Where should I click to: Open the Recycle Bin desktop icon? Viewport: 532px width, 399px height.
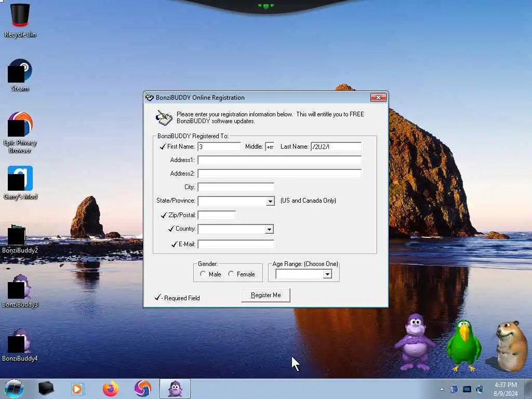click(20, 20)
